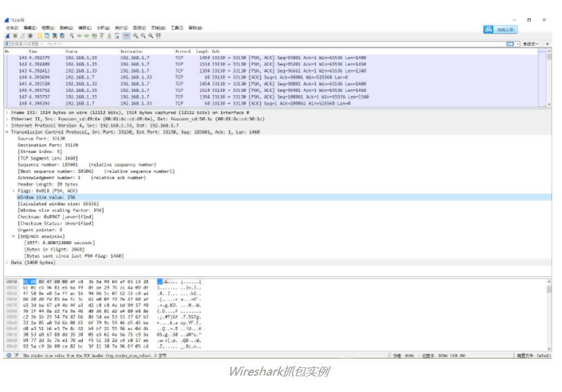The image size is (562, 392).
Task: Click the packet list vertical scrollbar
Action: (x=549, y=78)
